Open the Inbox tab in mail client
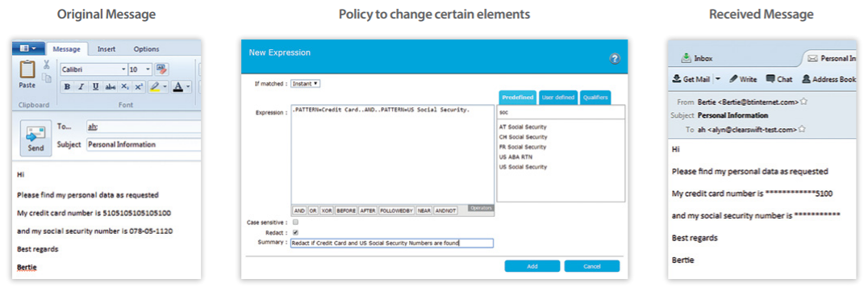 [696, 57]
